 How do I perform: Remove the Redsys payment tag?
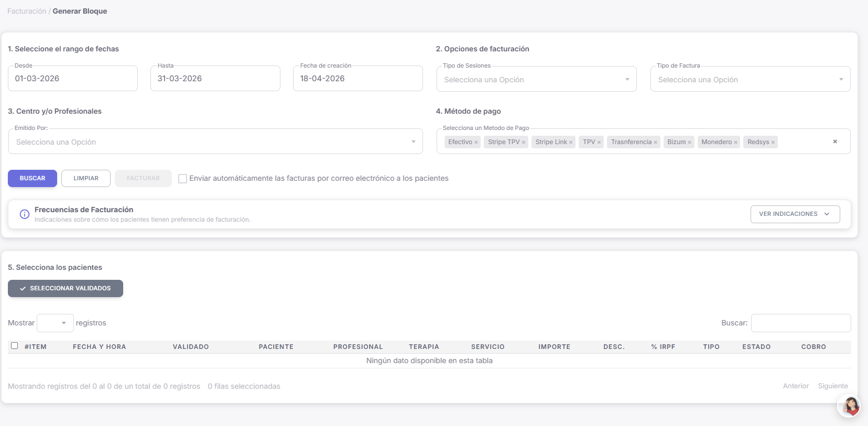point(773,143)
